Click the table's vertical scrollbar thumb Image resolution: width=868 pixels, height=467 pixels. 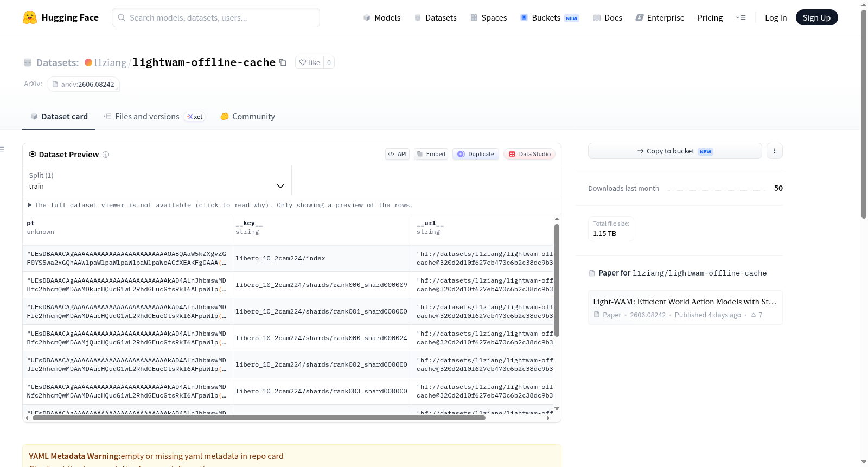click(557, 280)
